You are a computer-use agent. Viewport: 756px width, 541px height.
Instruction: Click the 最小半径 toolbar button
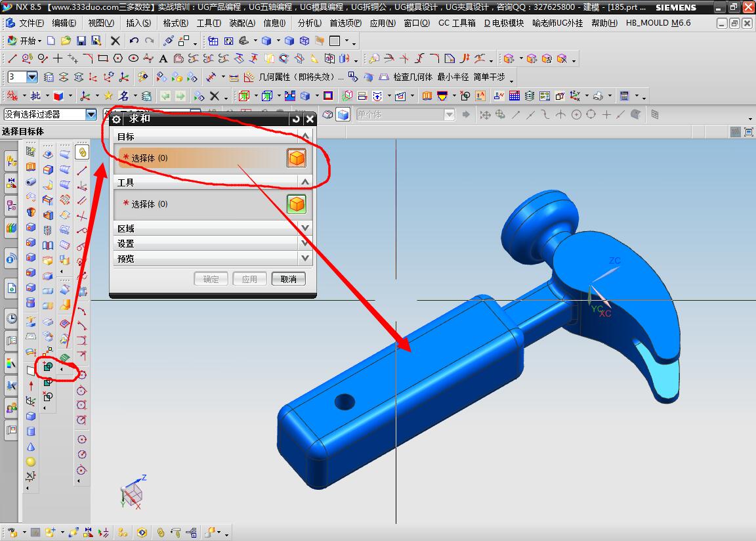click(x=453, y=77)
